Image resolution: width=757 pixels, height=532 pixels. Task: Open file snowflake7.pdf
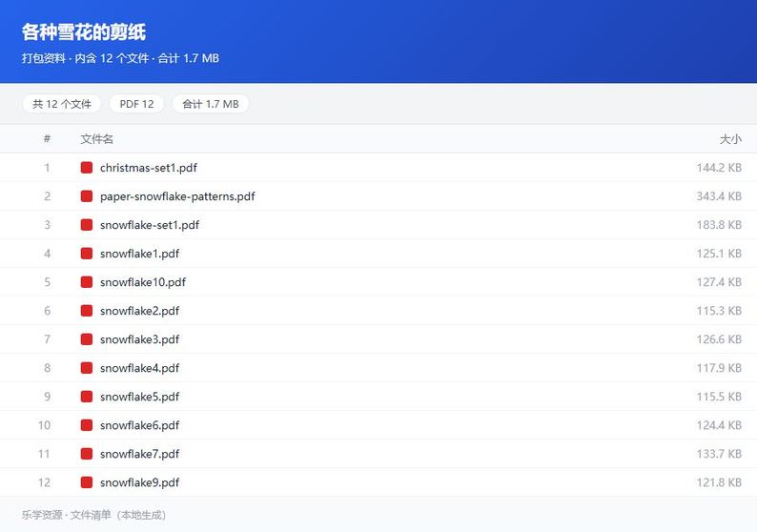[139, 453]
